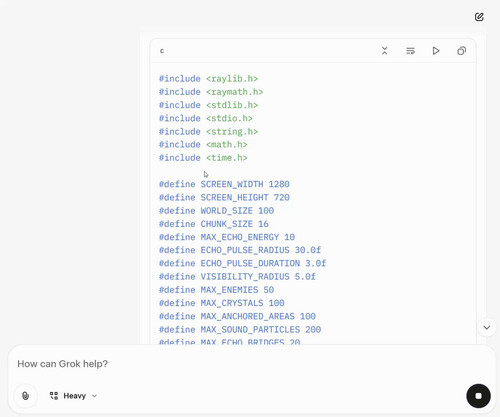The height and width of the screenshot is (417, 500).
Task: Open the Heavy model selector
Action: coord(73,396)
